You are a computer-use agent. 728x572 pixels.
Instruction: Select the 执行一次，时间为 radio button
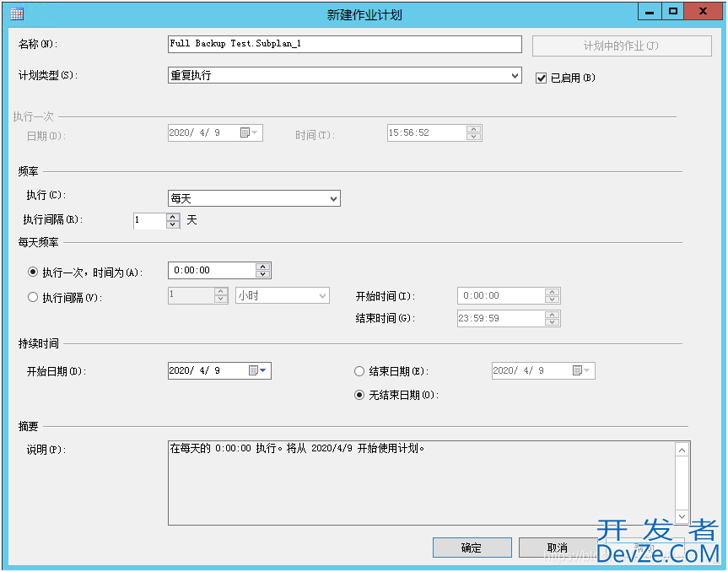click(x=34, y=272)
